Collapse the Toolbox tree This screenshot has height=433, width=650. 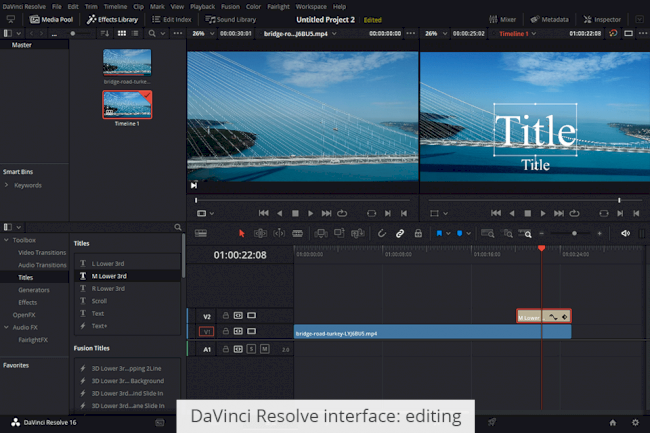click(6, 240)
